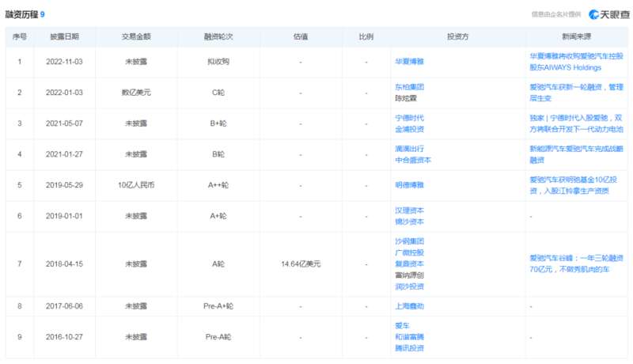Click the B+轮 round cell
The width and height of the screenshot is (633, 364).
(218, 123)
